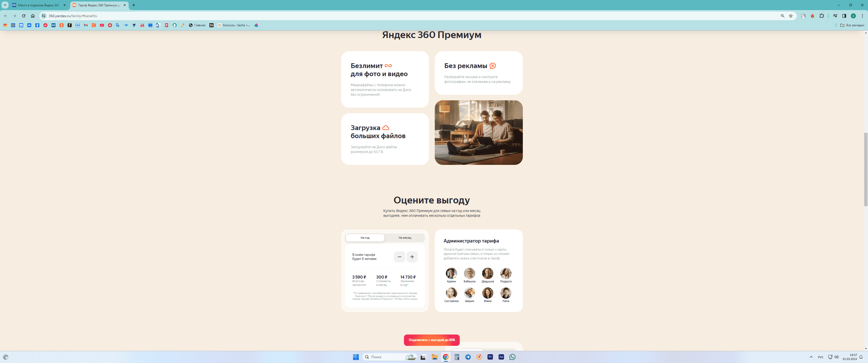Open the Chrome three-dot menu

pyautogui.click(x=862, y=16)
